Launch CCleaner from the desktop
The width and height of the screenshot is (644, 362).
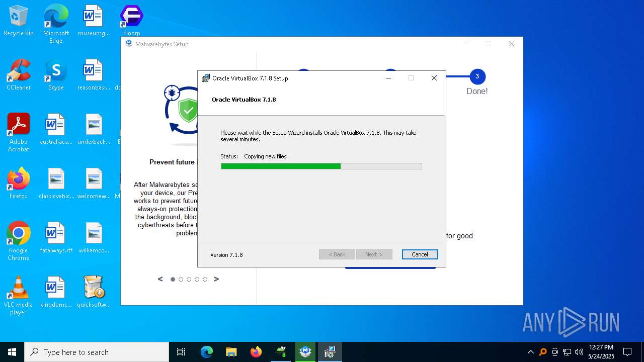point(19,75)
